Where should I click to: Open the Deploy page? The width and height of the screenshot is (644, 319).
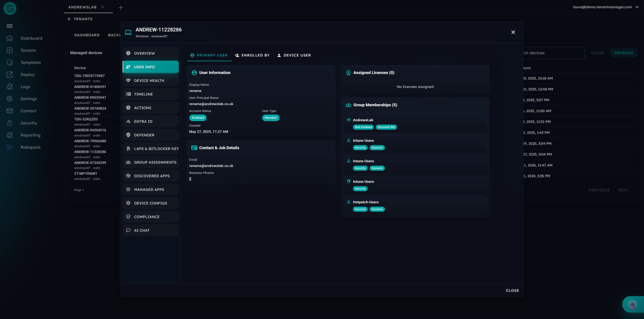click(x=27, y=75)
